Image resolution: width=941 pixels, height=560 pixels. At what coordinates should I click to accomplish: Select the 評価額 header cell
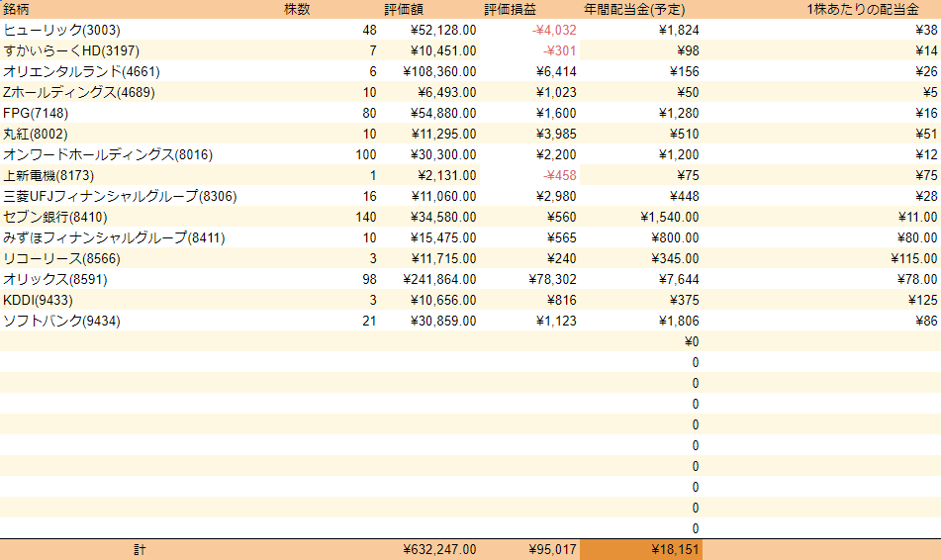tap(404, 10)
